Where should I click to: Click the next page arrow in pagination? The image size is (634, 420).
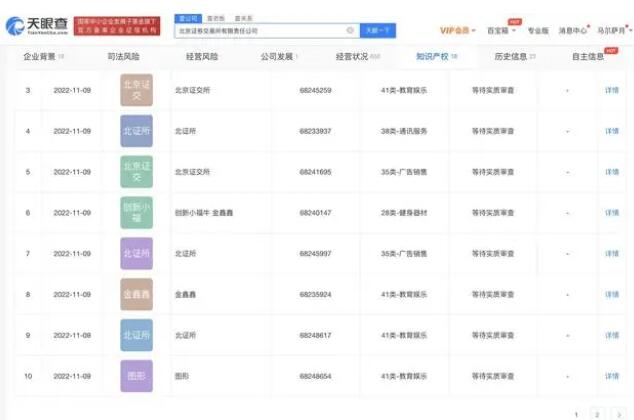click(618, 412)
